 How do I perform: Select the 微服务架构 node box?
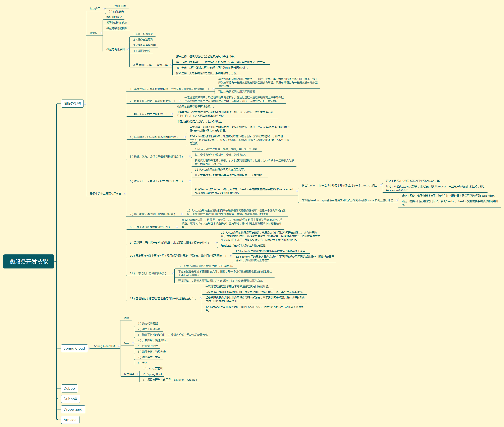click(x=72, y=104)
